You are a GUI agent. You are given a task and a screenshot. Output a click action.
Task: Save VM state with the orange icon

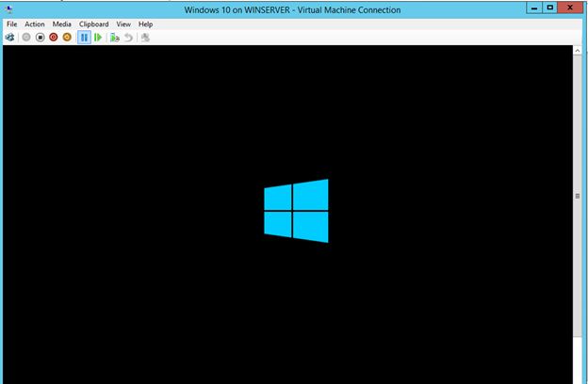click(x=67, y=38)
